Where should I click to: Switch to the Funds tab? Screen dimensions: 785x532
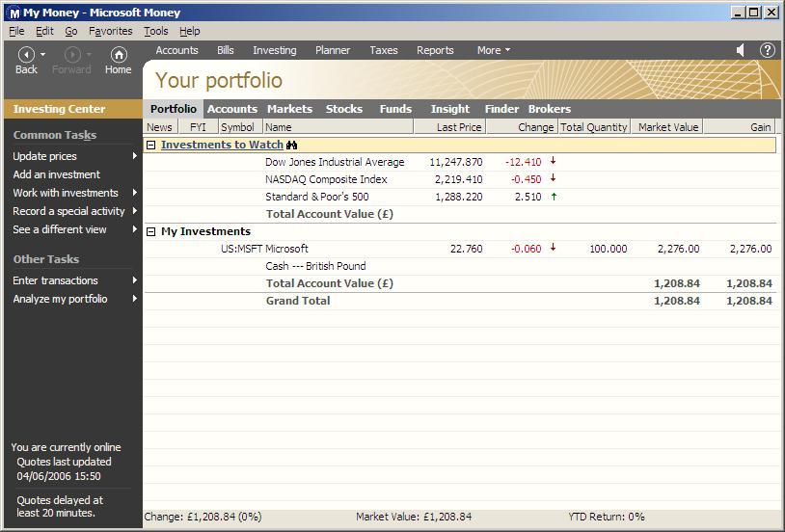[x=395, y=109]
